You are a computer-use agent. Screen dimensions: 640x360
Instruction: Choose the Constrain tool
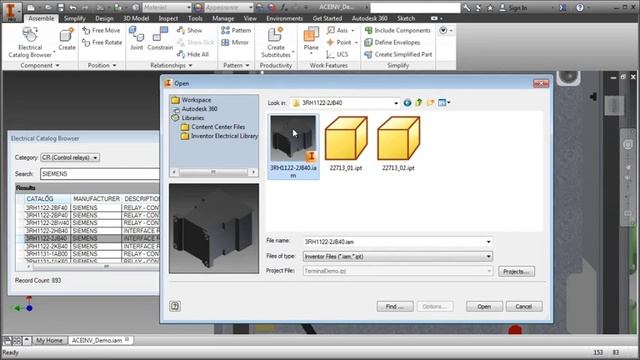click(x=160, y=39)
